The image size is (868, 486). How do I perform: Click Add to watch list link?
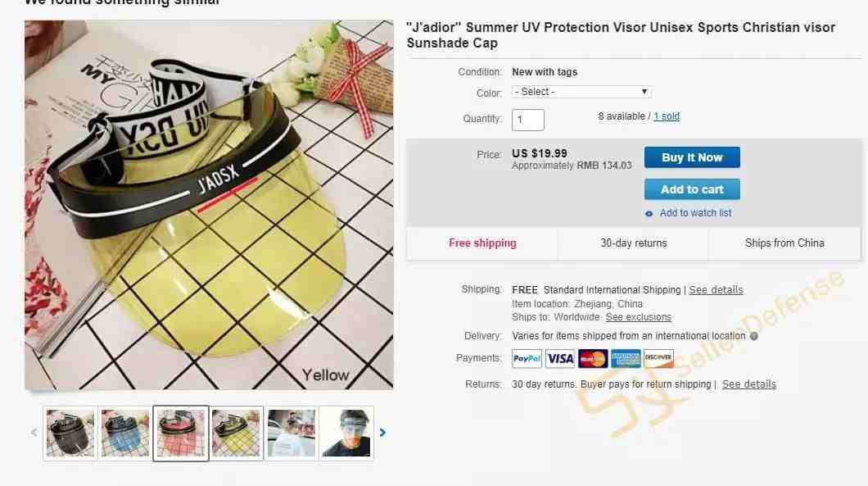(x=695, y=213)
